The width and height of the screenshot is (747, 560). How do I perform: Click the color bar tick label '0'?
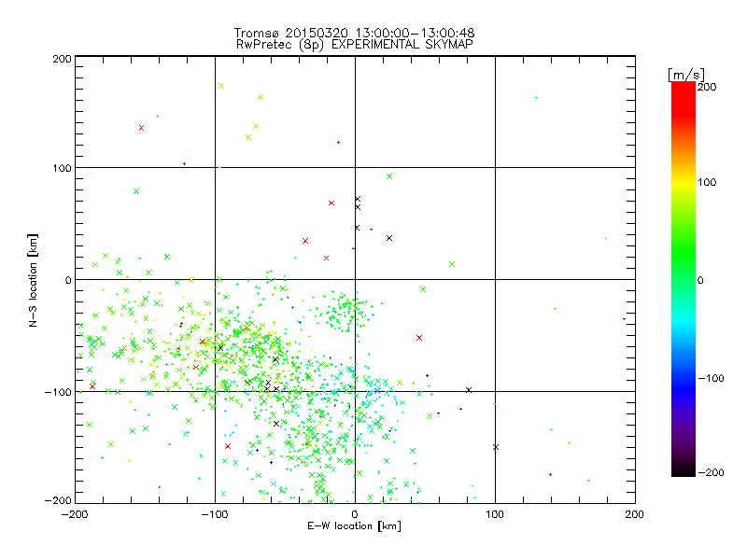click(x=700, y=280)
